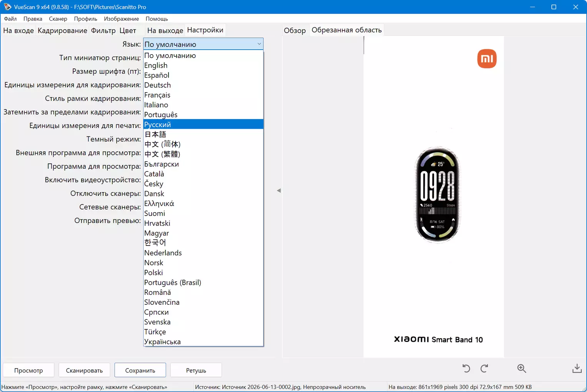
Task: Select Magyar in the language list
Action: click(203, 233)
